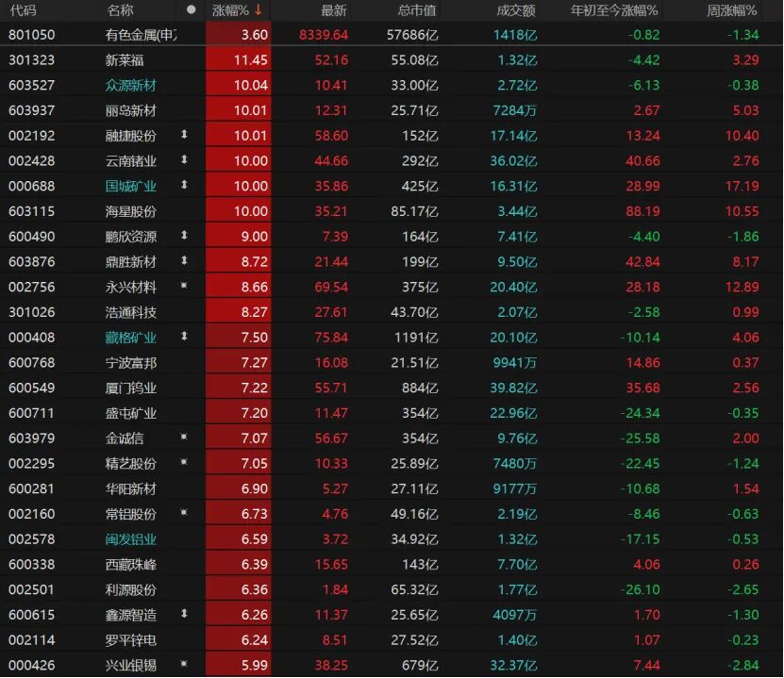This screenshot has height=678, width=784.
Task: Click stock code 000426
Action: coord(32,666)
